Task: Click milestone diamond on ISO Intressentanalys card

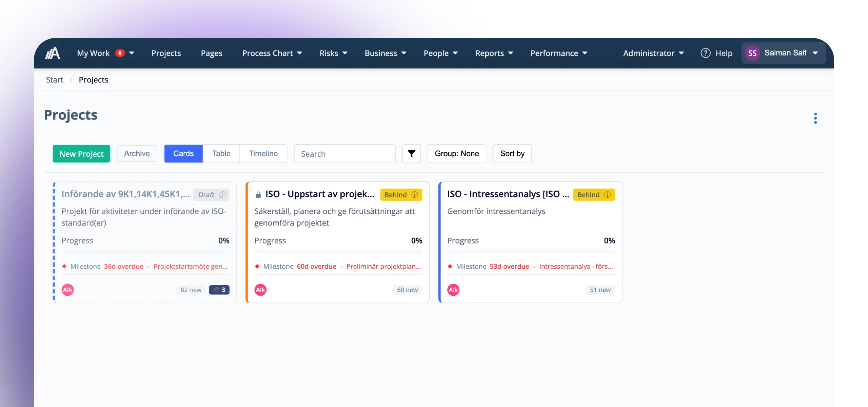Action: (x=450, y=266)
